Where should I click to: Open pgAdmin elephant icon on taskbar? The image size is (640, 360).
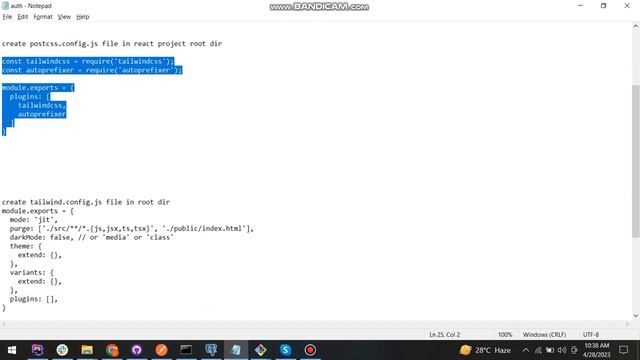pos(211,350)
